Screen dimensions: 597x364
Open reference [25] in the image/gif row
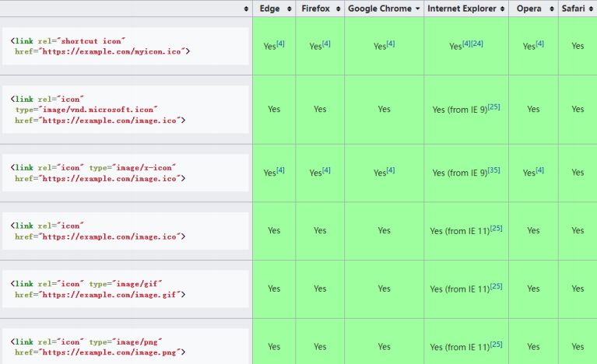point(496,286)
